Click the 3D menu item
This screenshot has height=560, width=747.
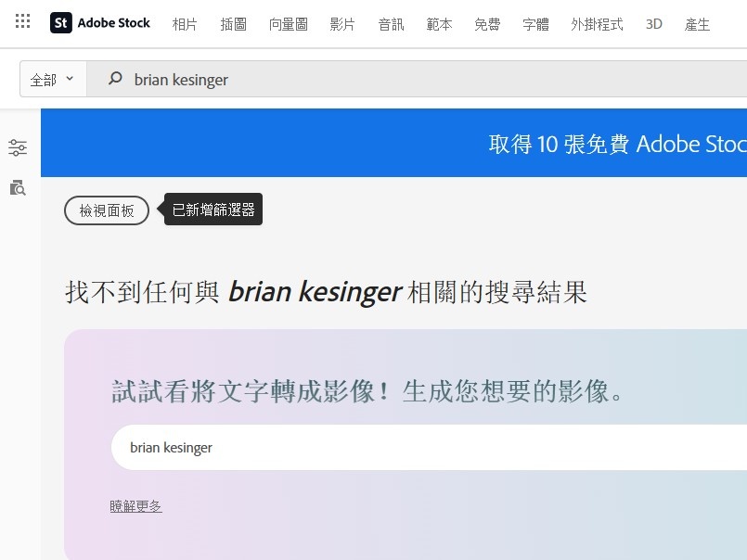tap(654, 24)
